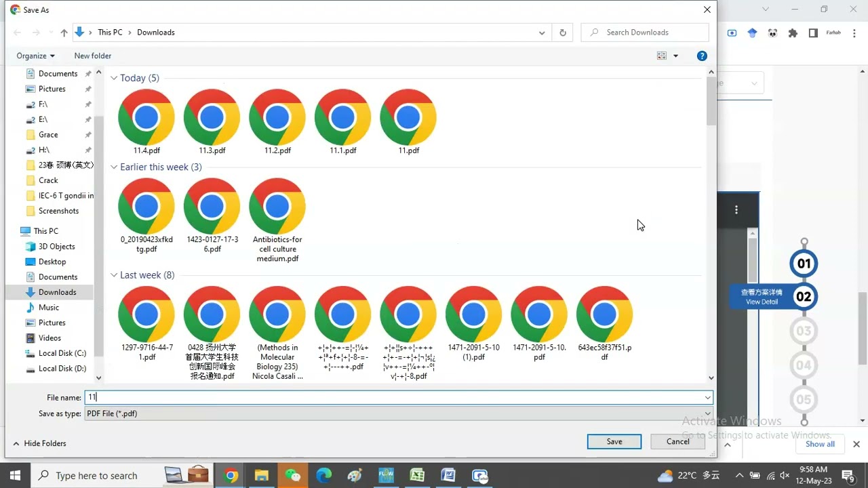
Task: Select the Methods in Molecular Biology 235 file
Action: coord(277,333)
